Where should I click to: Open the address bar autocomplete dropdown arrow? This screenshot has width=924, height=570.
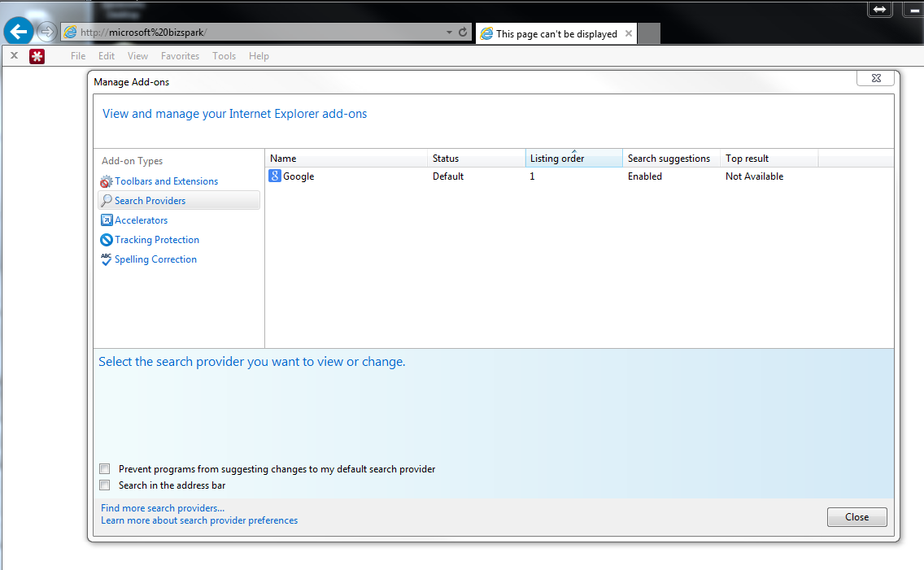pos(449,33)
